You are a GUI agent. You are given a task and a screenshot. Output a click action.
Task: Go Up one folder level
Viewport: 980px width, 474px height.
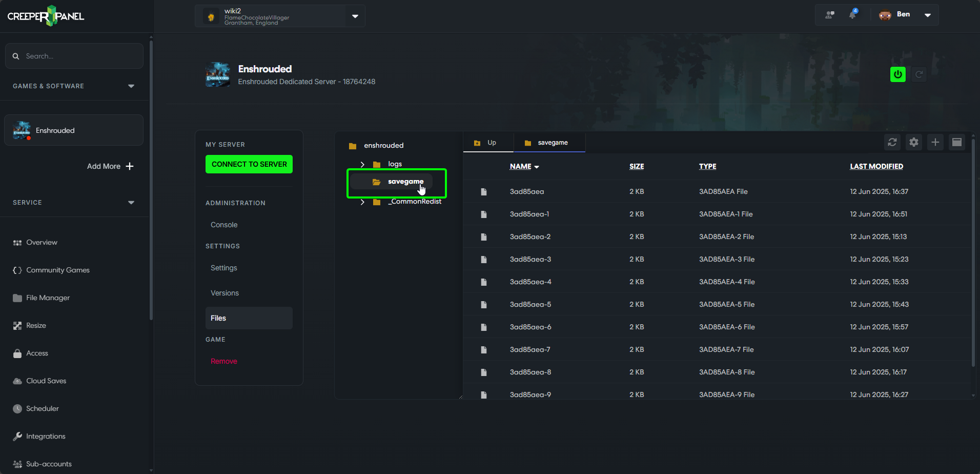tap(488, 143)
